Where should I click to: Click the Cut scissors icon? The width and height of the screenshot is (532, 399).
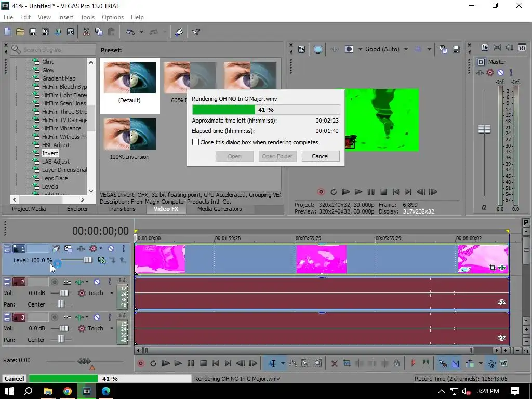click(x=86, y=32)
